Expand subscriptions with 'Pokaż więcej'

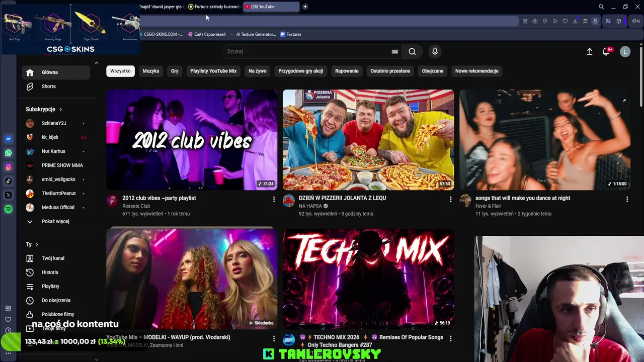click(56, 221)
